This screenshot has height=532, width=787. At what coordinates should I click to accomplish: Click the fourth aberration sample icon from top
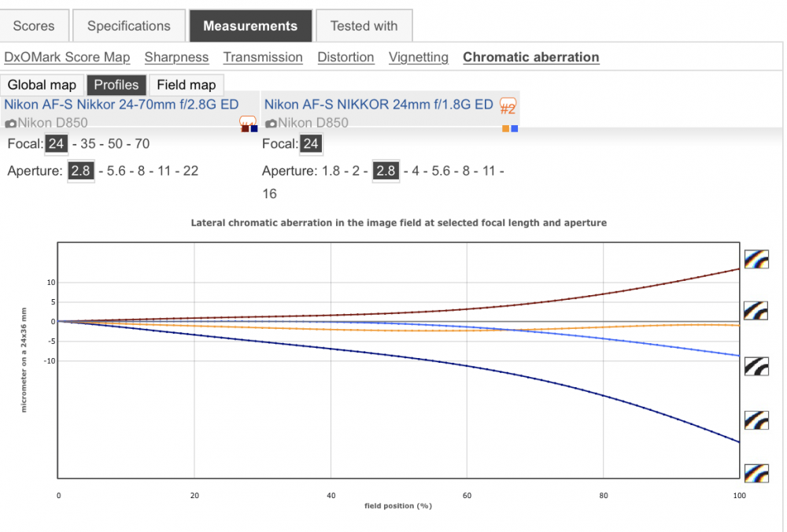click(x=756, y=420)
